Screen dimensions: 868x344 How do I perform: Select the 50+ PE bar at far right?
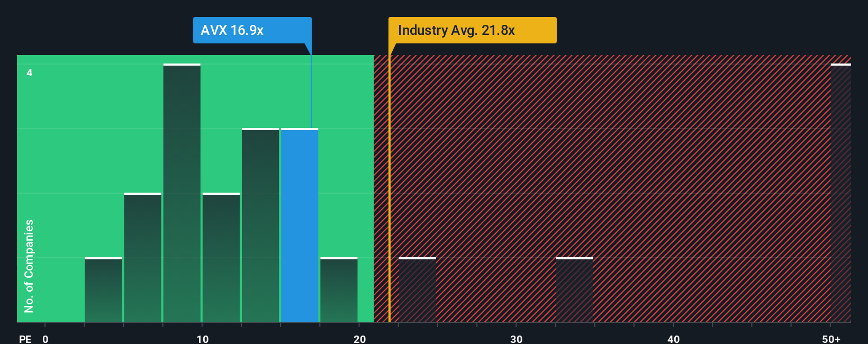point(840,193)
